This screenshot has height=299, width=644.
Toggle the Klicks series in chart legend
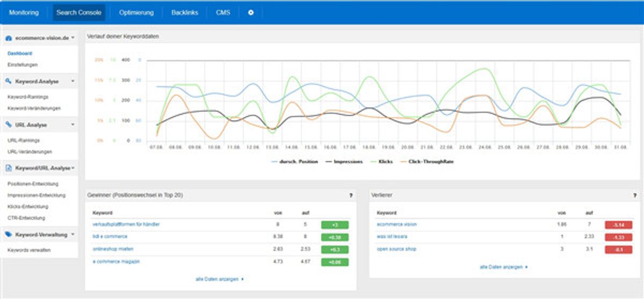381,161
